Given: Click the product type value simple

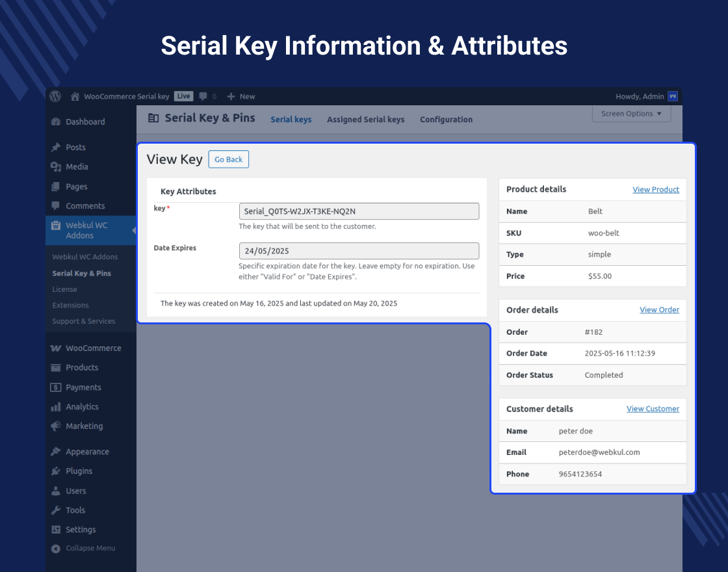Looking at the screenshot, I should pyautogui.click(x=599, y=254).
